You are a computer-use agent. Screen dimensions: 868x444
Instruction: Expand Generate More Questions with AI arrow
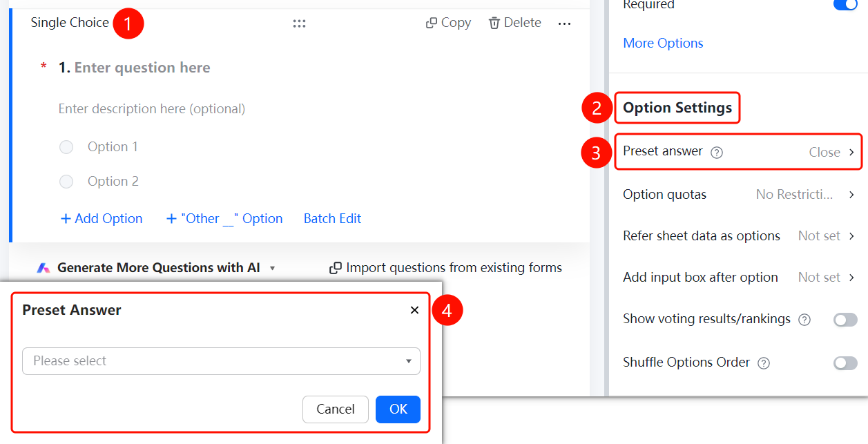point(272,268)
